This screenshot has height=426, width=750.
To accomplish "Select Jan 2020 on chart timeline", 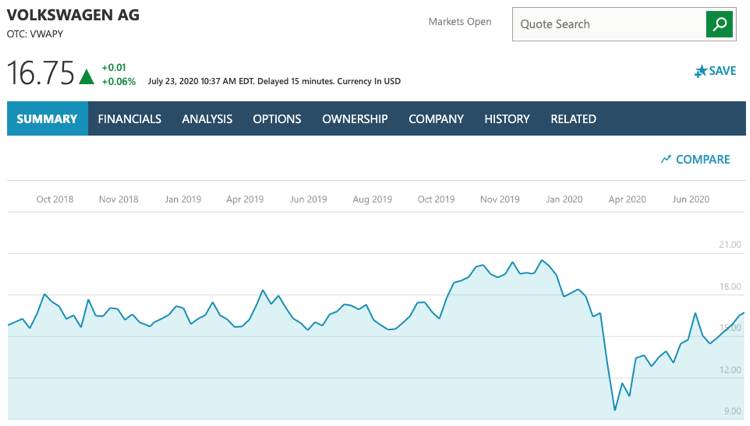I will coord(564,199).
